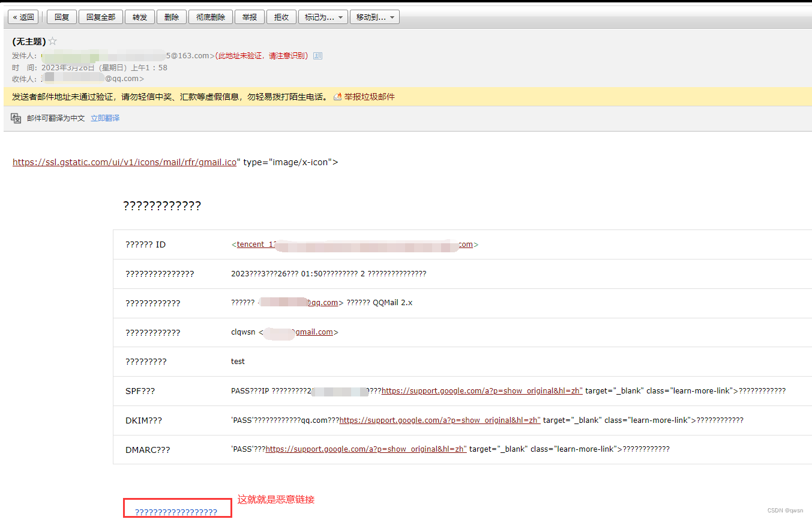Forward the email with 转发
The width and height of the screenshot is (812, 519).
pos(140,17)
